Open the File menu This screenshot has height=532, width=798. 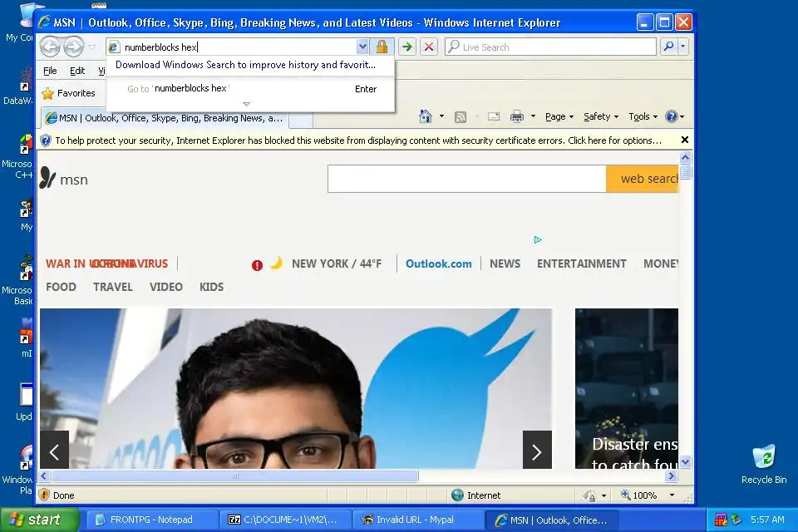pyautogui.click(x=50, y=71)
